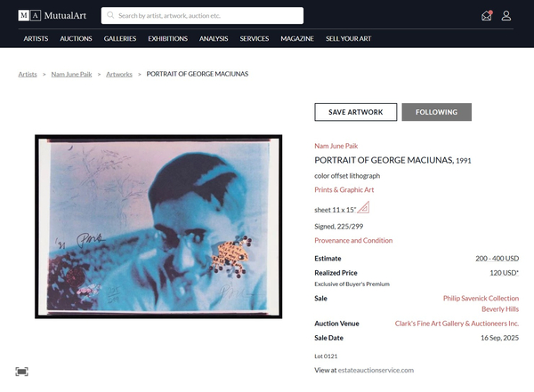Expand Provenance and Condition details
534x392 pixels.
click(353, 241)
